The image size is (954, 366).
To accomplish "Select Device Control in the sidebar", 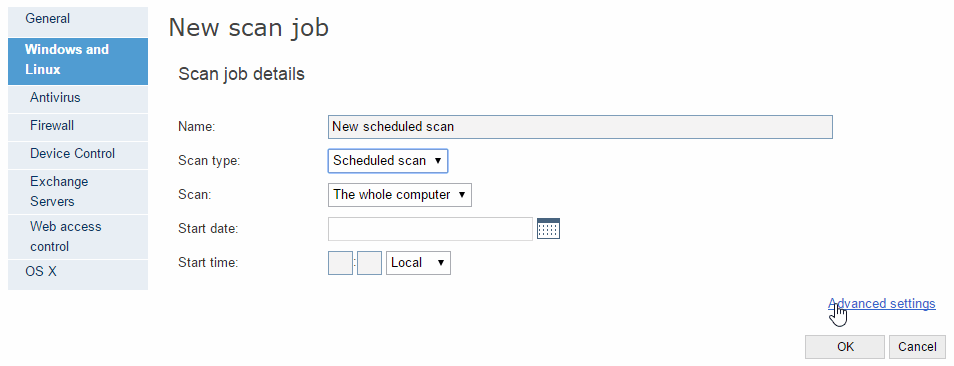I will (x=78, y=154).
